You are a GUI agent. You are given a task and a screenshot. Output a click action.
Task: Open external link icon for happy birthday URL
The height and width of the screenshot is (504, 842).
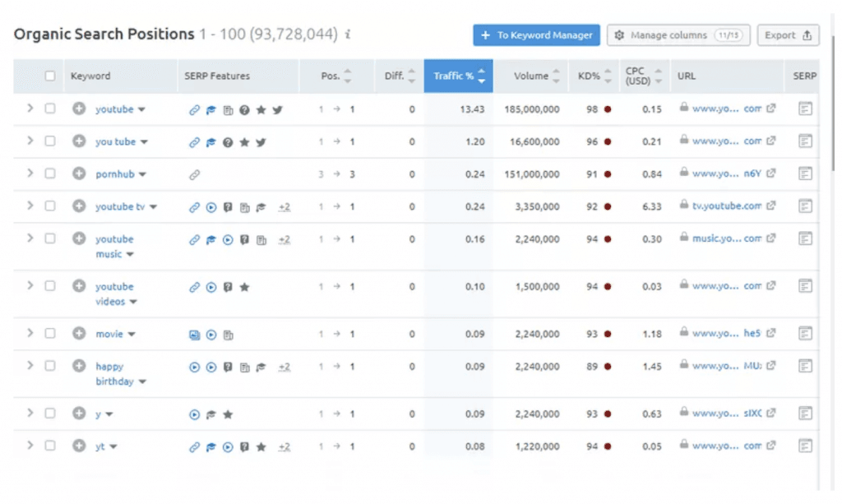click(x=771, y=366)
